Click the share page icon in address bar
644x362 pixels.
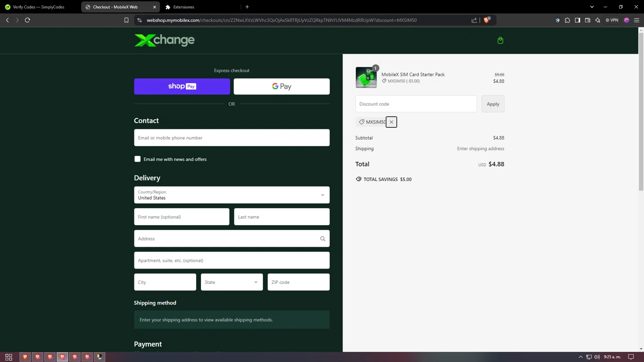coord(474,20)
